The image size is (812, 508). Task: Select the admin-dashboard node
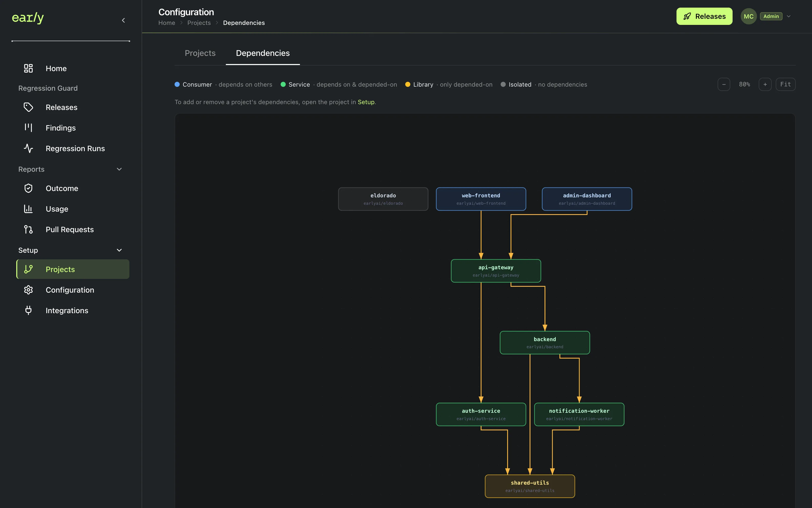[x=587, y=199]
